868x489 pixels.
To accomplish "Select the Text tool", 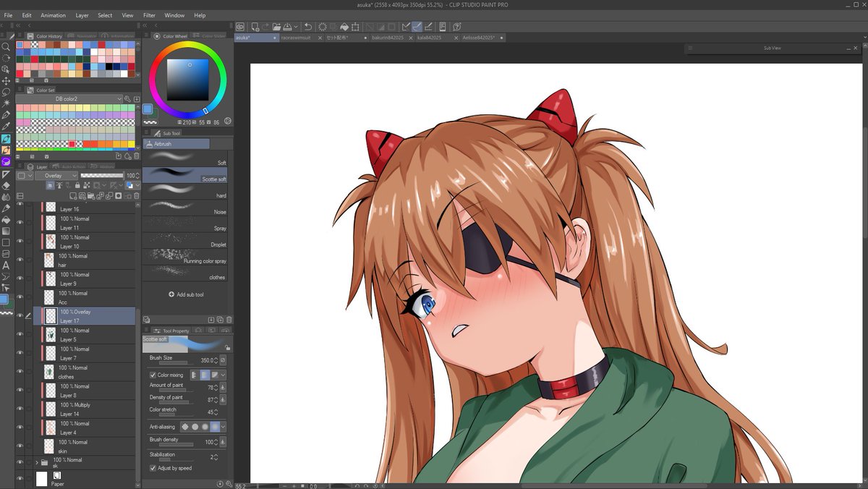I will pyautogui.click(x=6, y=266).
